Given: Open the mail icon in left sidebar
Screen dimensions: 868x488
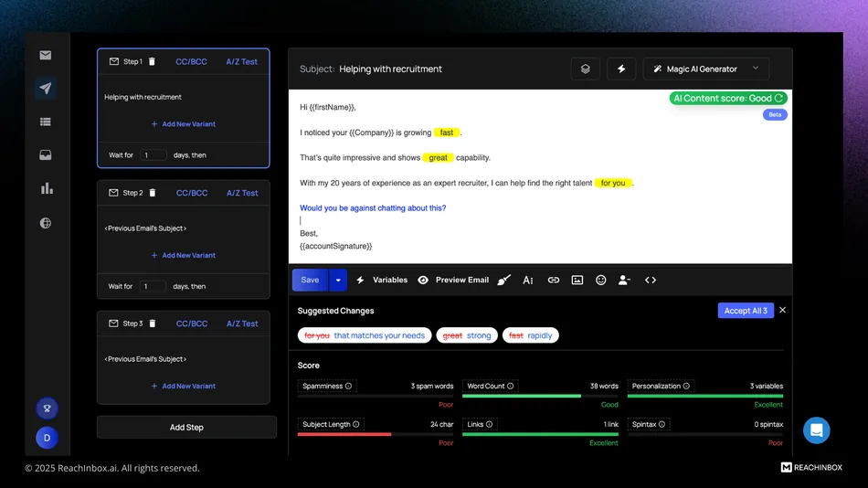Looking at the screenshot, I should point(46,55).
